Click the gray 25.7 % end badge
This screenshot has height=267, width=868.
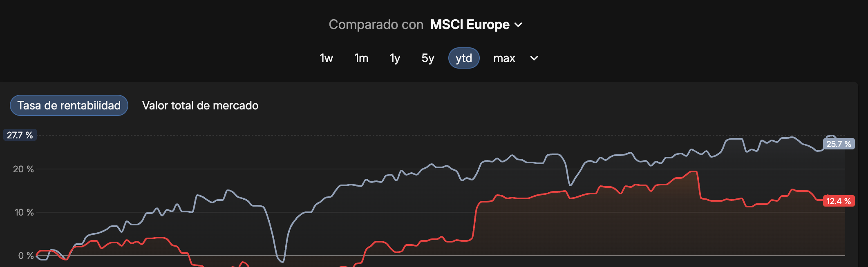[x=839, y=144]
